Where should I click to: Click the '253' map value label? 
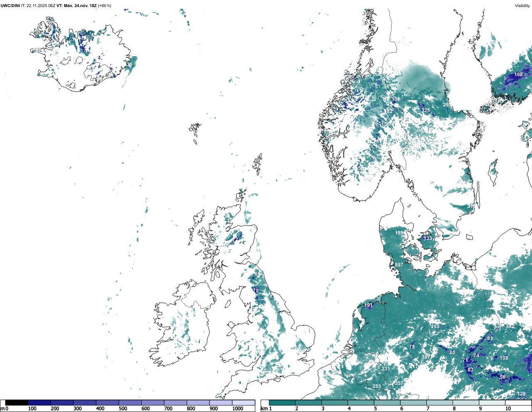pyautogui.click(x=377, y=386)
